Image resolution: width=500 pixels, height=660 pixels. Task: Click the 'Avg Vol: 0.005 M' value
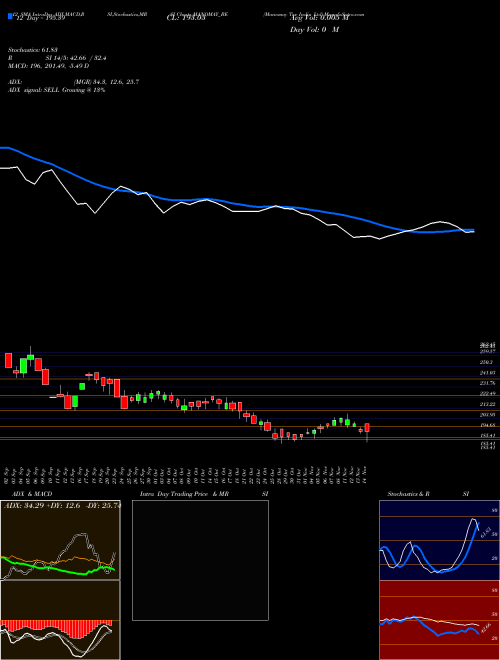[x=319, y=19]
